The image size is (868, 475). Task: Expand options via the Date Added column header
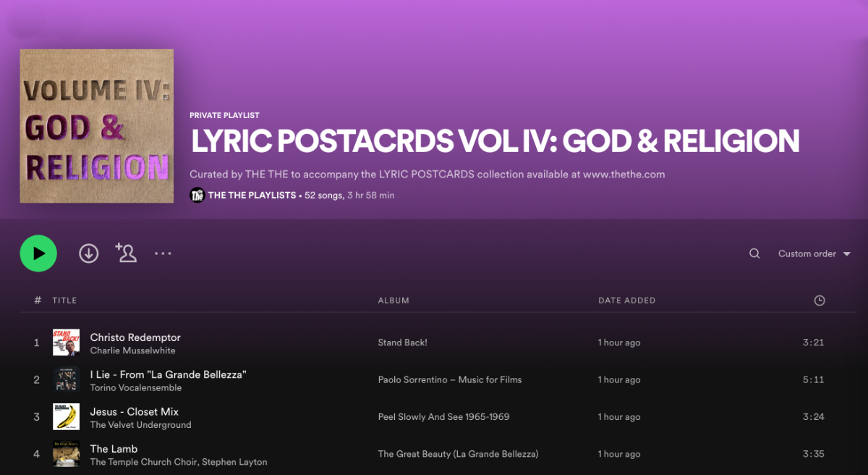[626, 300]
